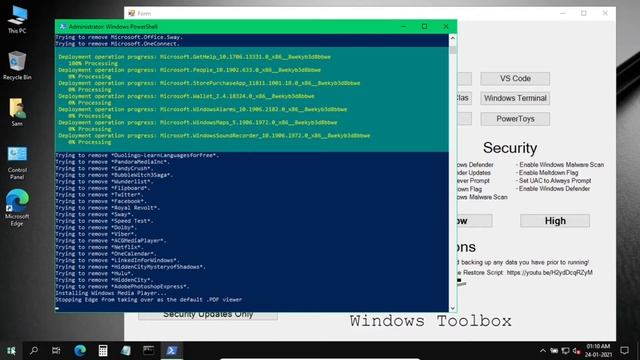Show hidden system tray icons
Screen dimensions: 640x360
point(543,351)
